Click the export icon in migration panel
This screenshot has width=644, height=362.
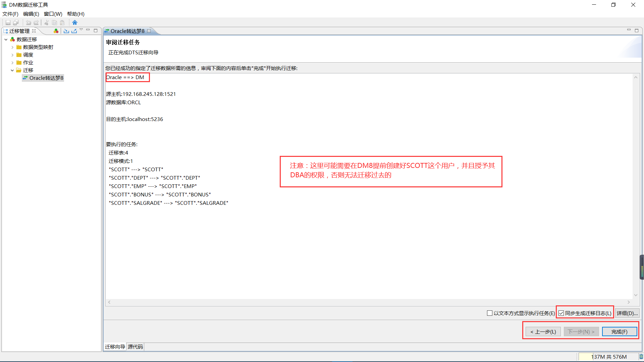(x=74, y=31)
